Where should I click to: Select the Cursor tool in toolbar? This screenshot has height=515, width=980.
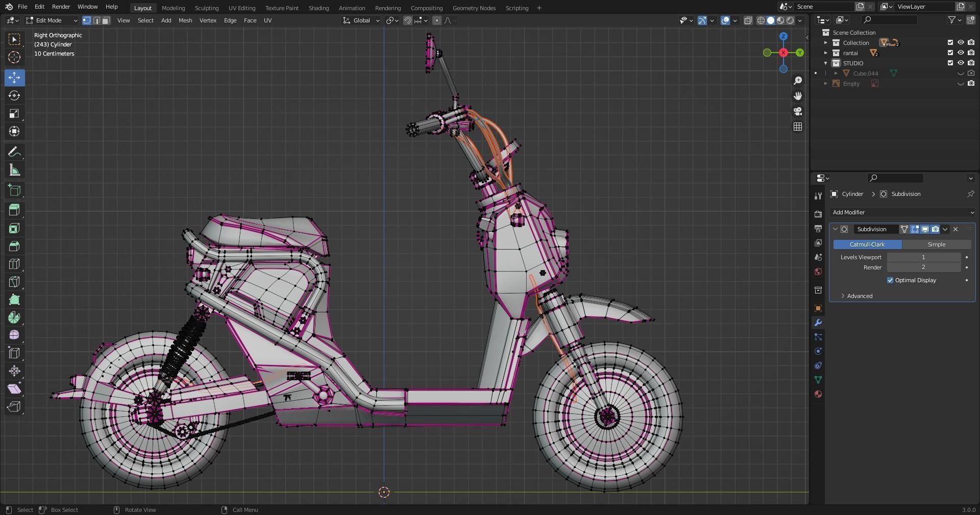14,57
